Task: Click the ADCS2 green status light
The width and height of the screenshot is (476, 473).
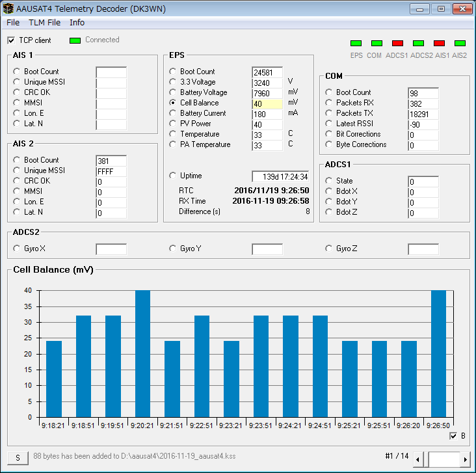Action: (418, 43)
